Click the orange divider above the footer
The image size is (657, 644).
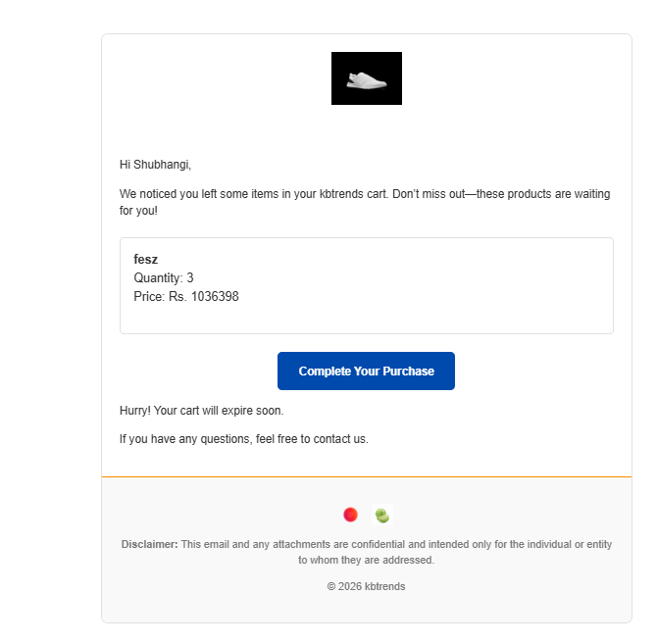[x=366, y=476]
